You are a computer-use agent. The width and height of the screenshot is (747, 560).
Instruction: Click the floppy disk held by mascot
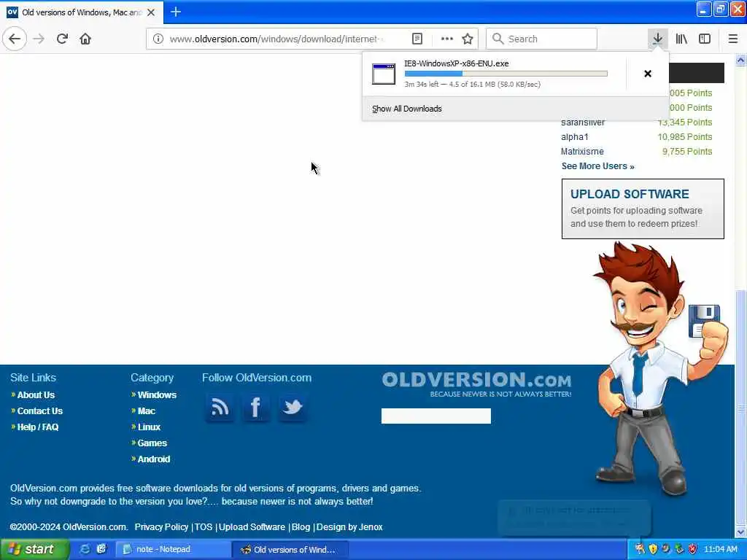click(703, 320)
